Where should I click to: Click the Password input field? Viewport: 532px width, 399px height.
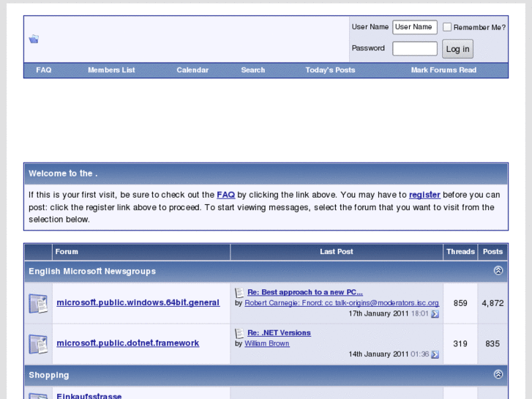click(415, 48)
